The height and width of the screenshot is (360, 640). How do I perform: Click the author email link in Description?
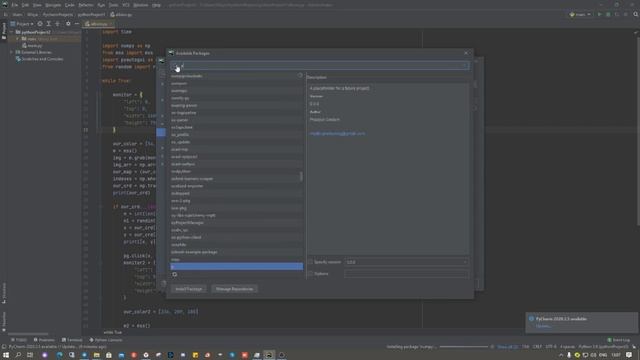click(x=337, y=133)
